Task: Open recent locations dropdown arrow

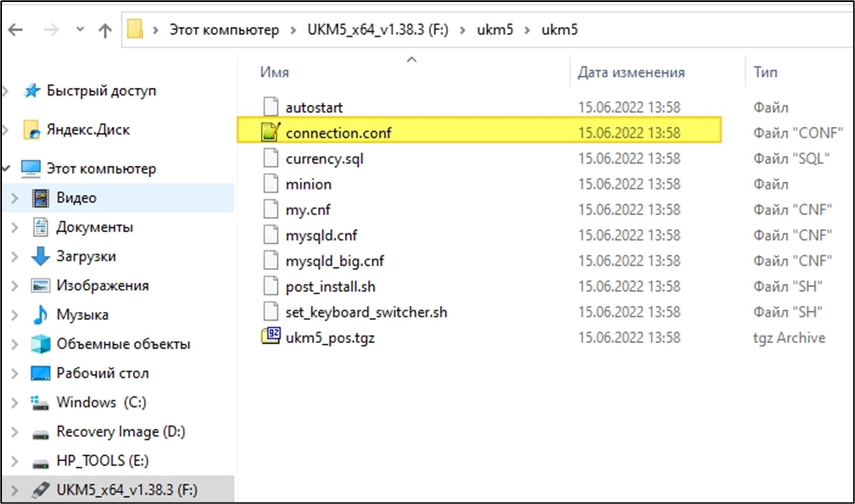Action: click(80, 29)
